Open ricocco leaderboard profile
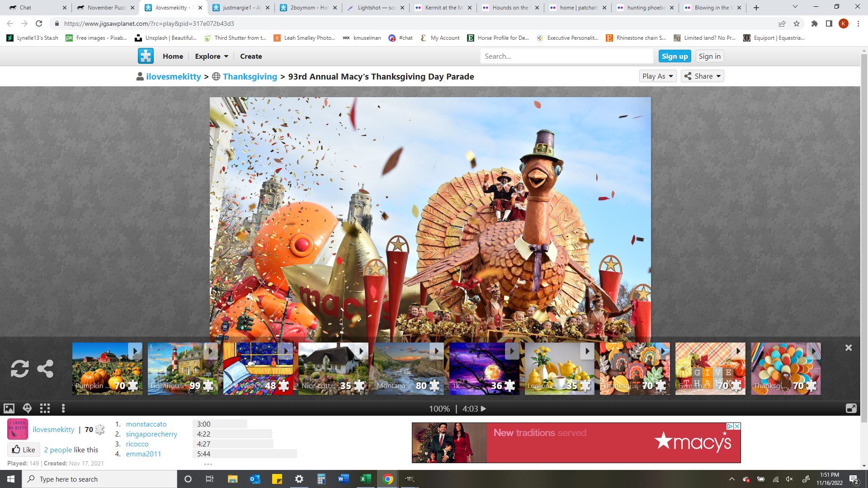The width and height of the screenshot is (868, 488). [137, 444]
